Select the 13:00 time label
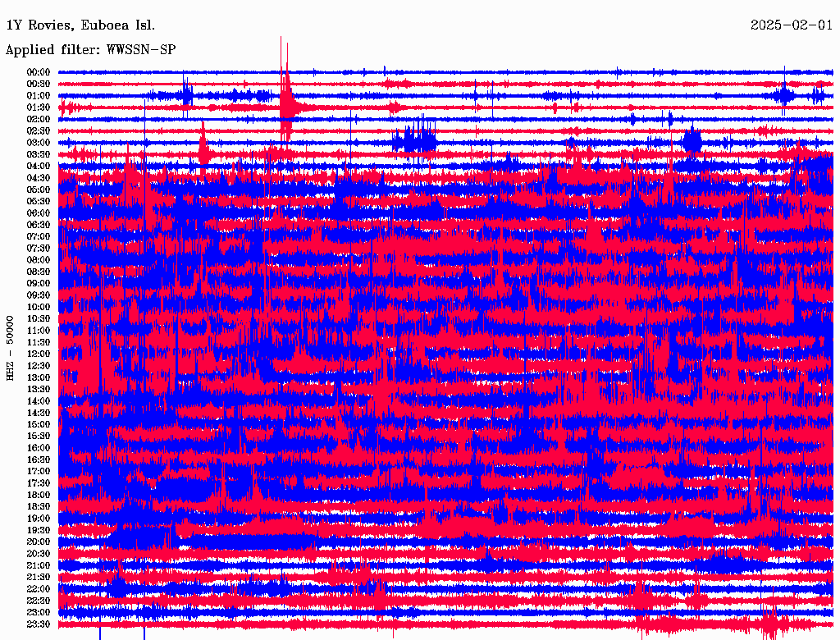 tap(39, 377)
